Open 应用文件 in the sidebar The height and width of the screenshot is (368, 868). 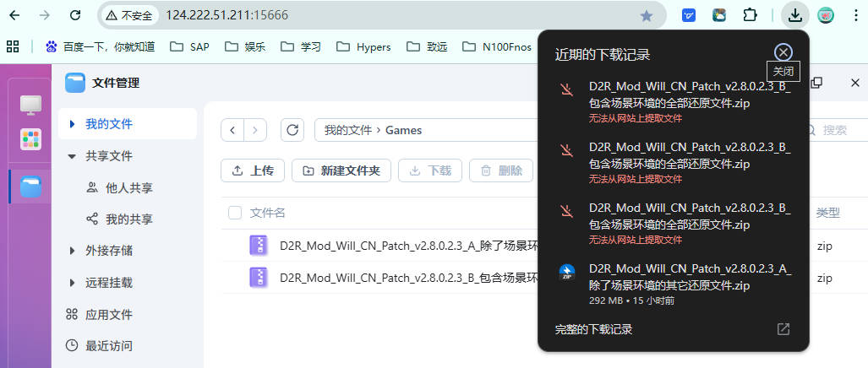click(x=108, y=315)
